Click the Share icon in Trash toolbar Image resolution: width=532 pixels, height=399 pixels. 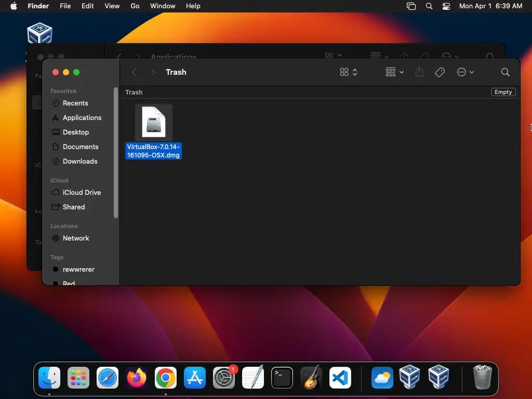[x=419, y=72]
